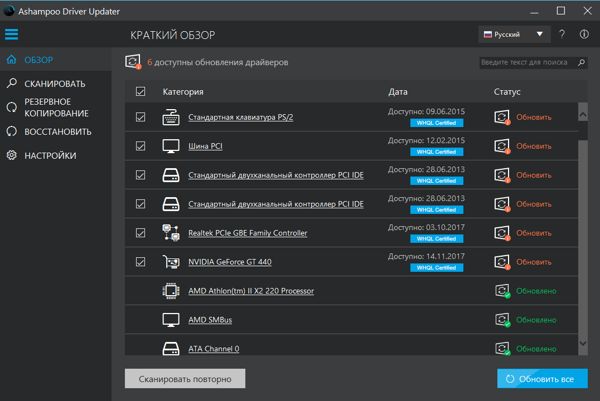
Task: Uncheck the Шина PCI driver checkbox
Action: [140, 146]
